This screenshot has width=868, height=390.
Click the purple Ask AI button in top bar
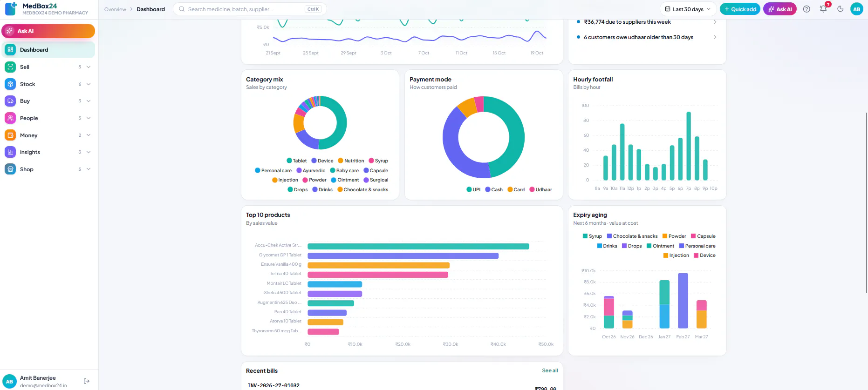pyautogui.click(x=780, y=9)
